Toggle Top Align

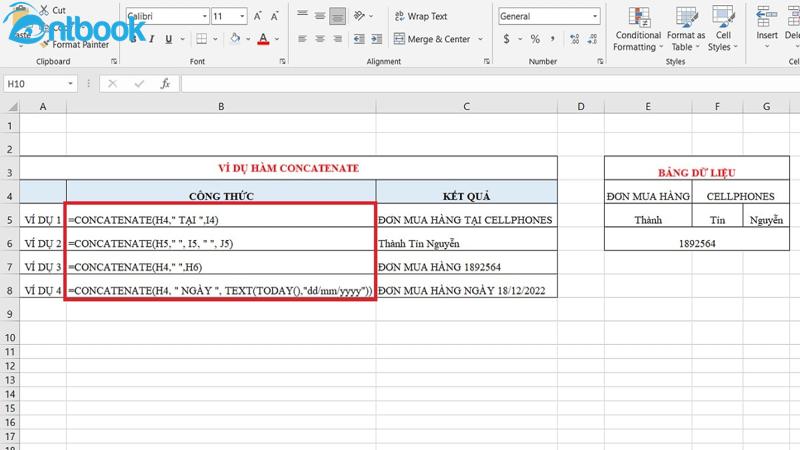click(303, 16)
